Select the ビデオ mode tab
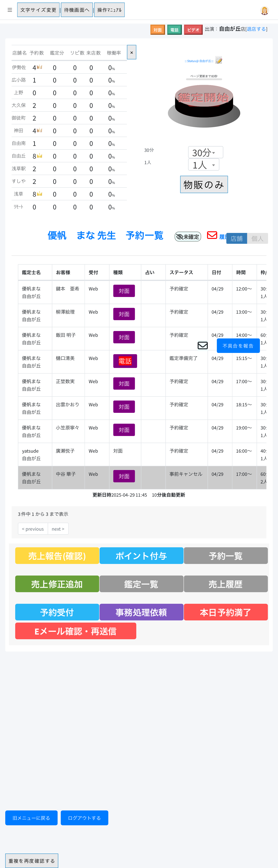The height and width of the screenshot is (868, 278). [x=193, y=30]
